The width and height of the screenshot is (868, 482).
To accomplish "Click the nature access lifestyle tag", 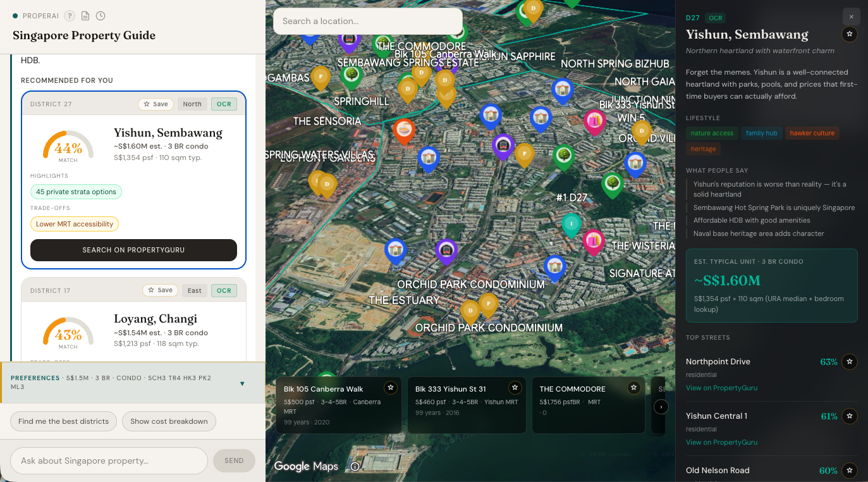I will tap(712, 133).
